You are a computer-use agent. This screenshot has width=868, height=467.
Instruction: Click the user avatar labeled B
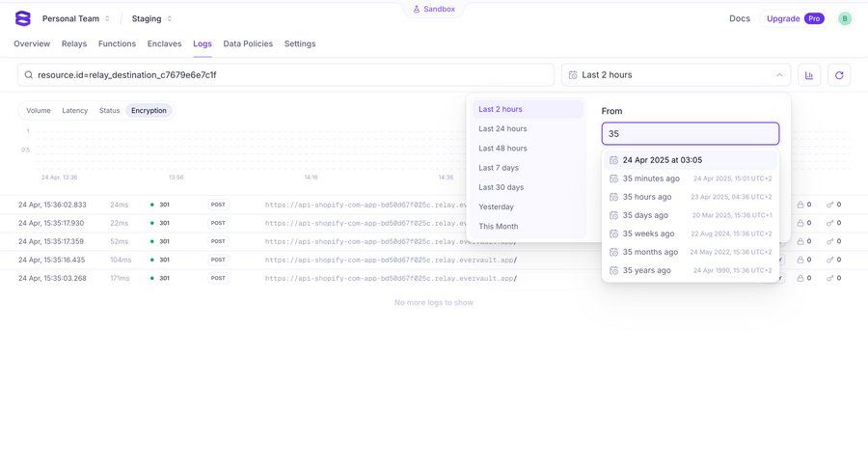coord(844,18)
